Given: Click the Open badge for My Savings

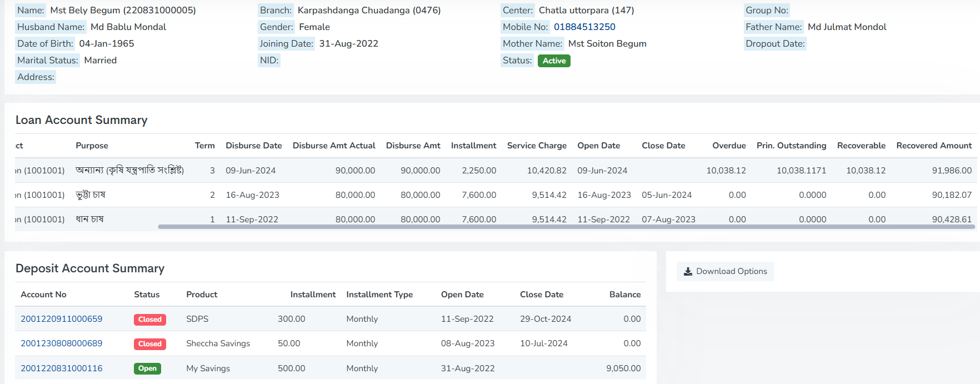Looking at the screenshot, I should point(147,368).
